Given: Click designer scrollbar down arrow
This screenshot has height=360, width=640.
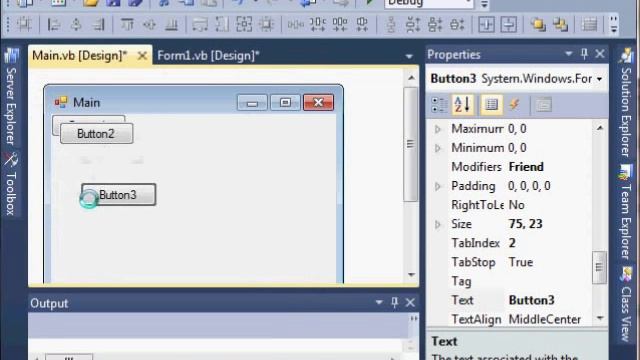Looking at the screenshot, I should 411,275.
